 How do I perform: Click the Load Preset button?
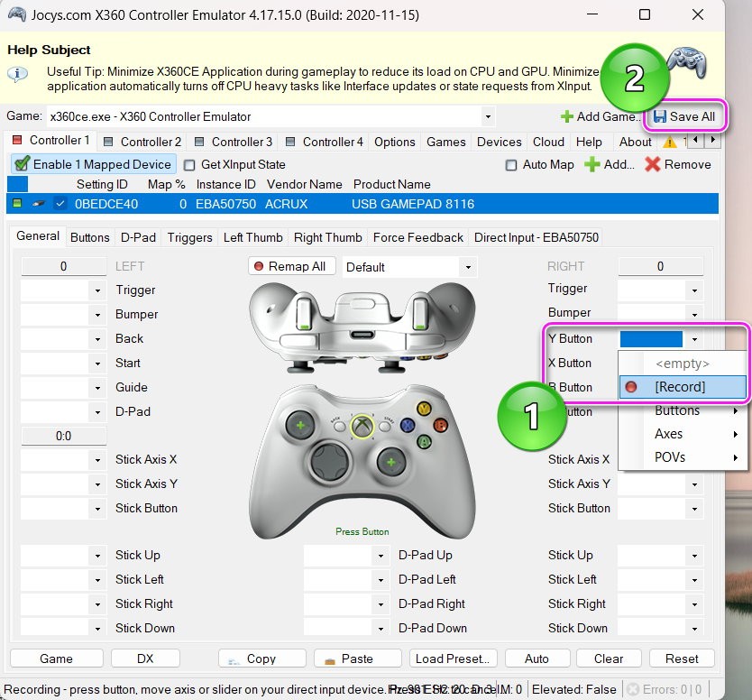(x=454, y=659)
